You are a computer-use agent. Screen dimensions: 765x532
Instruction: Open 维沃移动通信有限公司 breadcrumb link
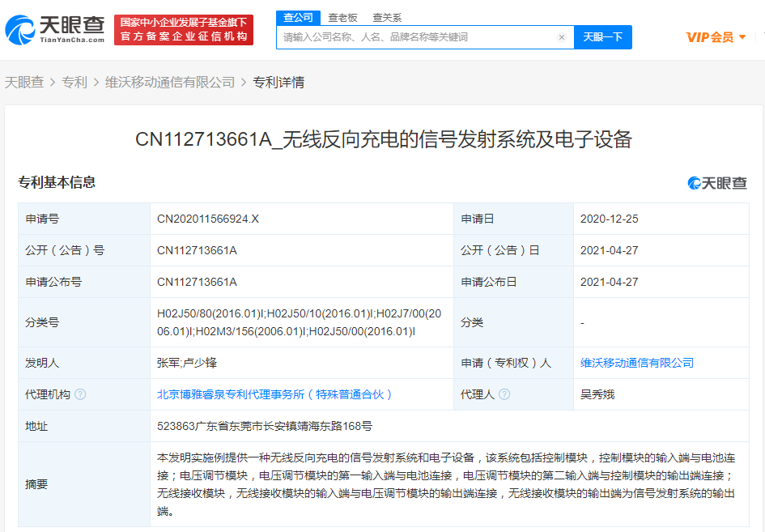tap(170, 82)
